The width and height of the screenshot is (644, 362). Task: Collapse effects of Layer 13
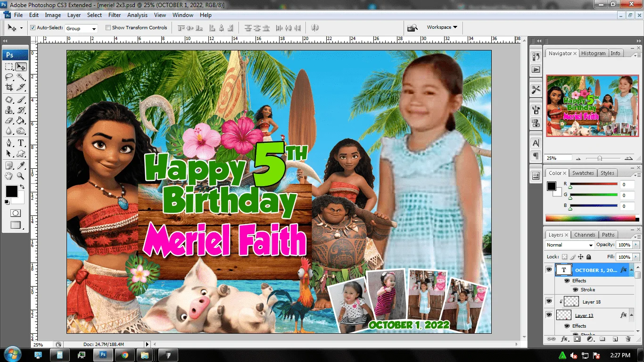pyautogui.click(x=632, y=315)
